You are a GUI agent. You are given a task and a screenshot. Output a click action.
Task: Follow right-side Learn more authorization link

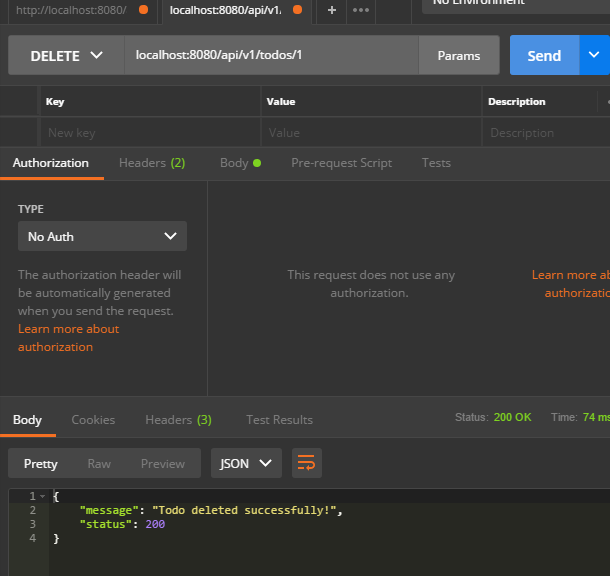pyautogui.click(x=571, y=284)
